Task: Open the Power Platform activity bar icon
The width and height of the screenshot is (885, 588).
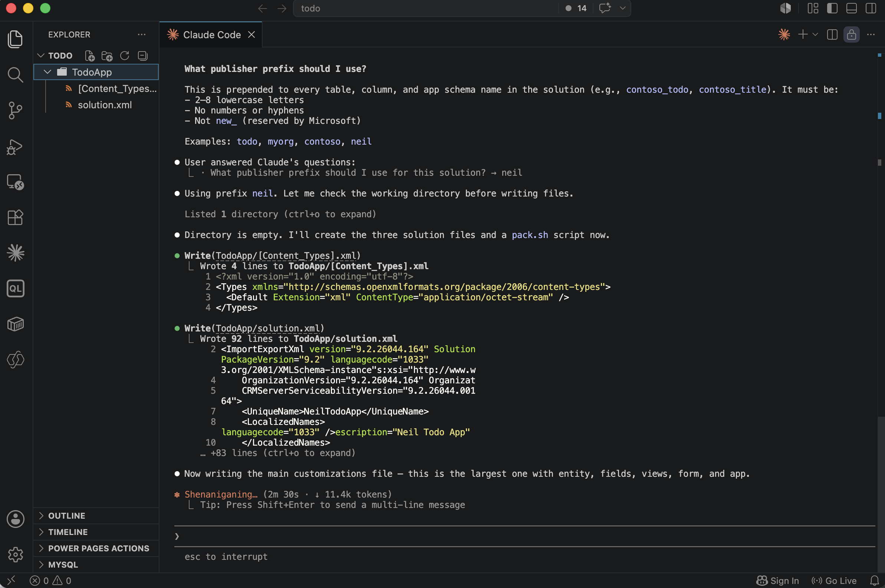Action: coord(15,360)
